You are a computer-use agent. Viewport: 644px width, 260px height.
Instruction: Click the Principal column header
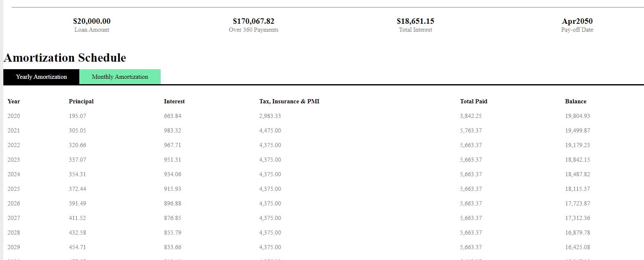[x=81, y=101]
